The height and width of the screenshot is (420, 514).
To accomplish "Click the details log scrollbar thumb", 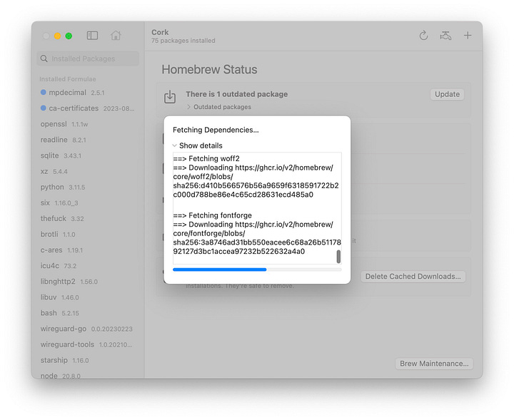I will (x=338, y=257).
